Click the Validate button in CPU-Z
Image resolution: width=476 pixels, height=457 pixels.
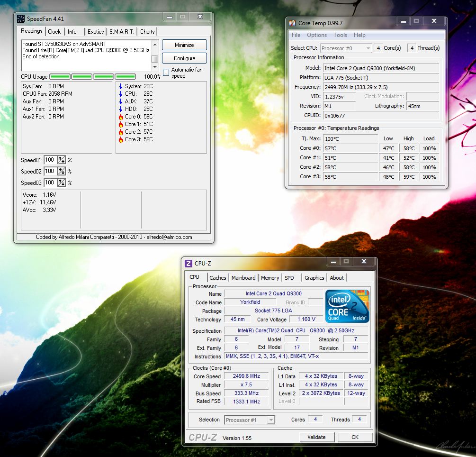coord(317,437)
